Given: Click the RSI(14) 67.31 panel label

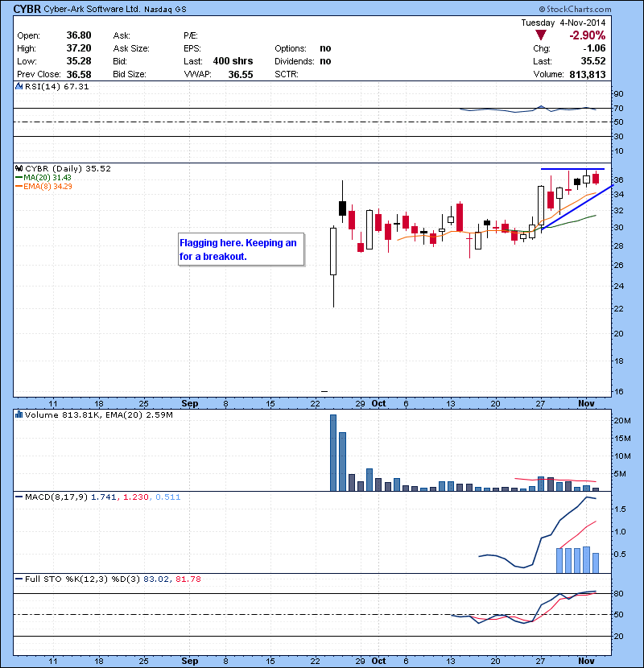Looking at the screenshot, I should pos(56,86).
